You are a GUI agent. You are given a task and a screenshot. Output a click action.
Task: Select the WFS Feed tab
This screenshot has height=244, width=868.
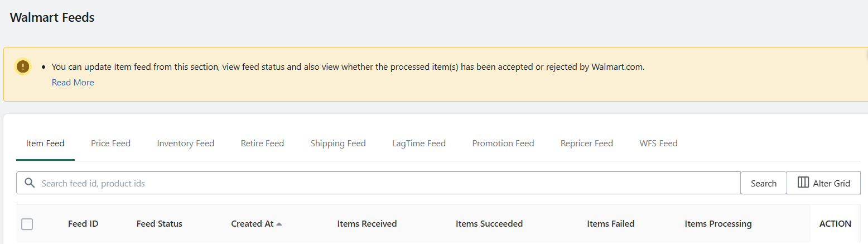(x=658, y=143)
